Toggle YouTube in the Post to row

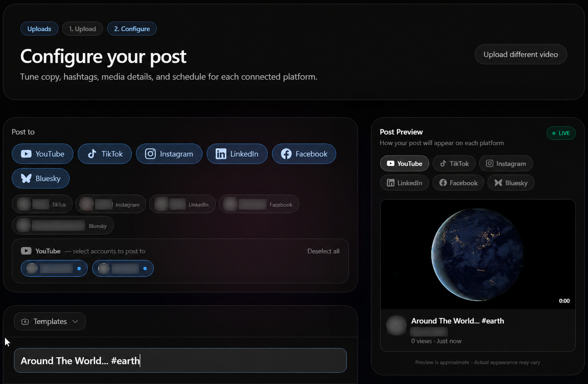coord(42,154)
